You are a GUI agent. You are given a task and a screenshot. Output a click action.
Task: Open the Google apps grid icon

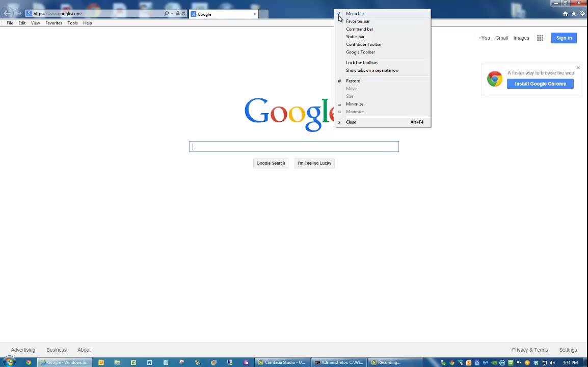540,38
